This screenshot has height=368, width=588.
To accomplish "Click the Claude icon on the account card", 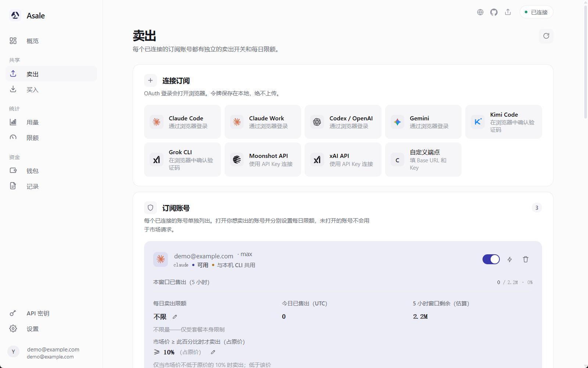I will 161,259.
